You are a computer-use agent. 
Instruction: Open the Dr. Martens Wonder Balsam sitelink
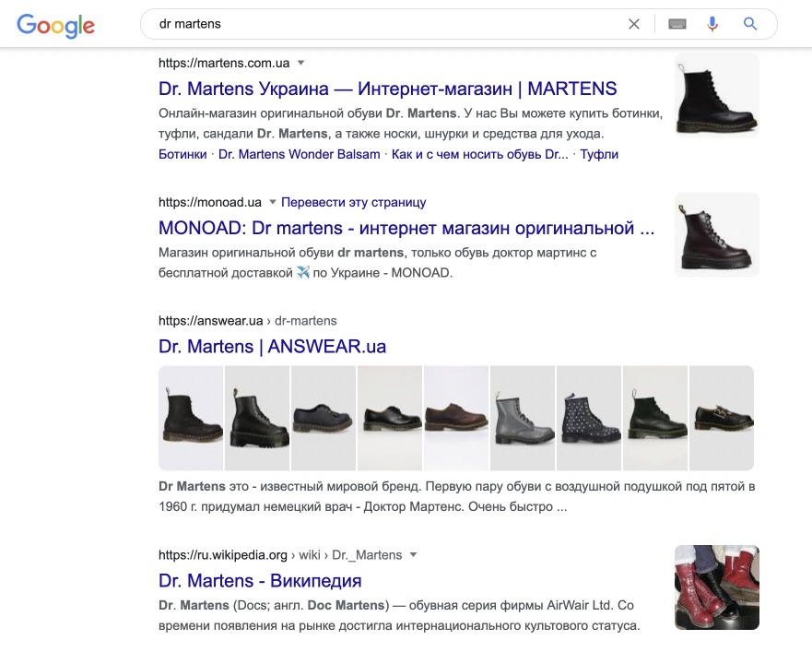point(300,154)
